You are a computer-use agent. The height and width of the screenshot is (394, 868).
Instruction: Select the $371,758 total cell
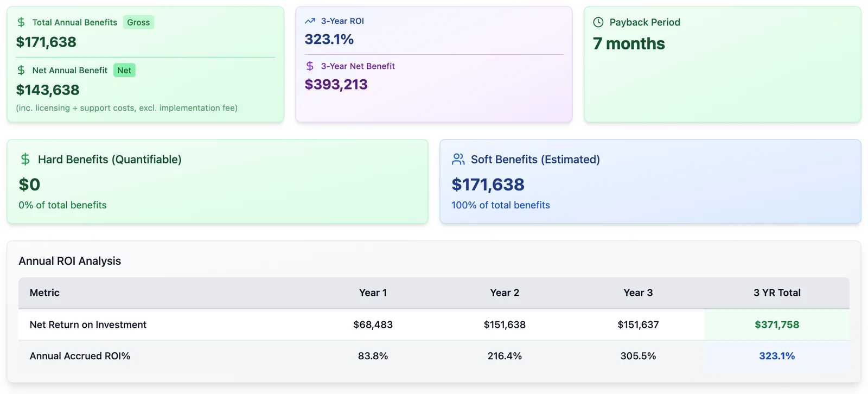(x=777, y=325)
